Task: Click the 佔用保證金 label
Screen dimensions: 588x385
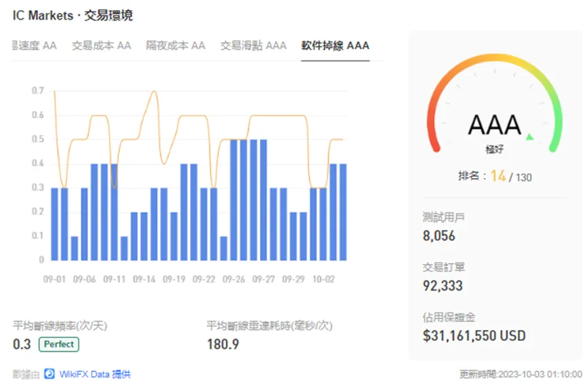Action: (449, 317)
